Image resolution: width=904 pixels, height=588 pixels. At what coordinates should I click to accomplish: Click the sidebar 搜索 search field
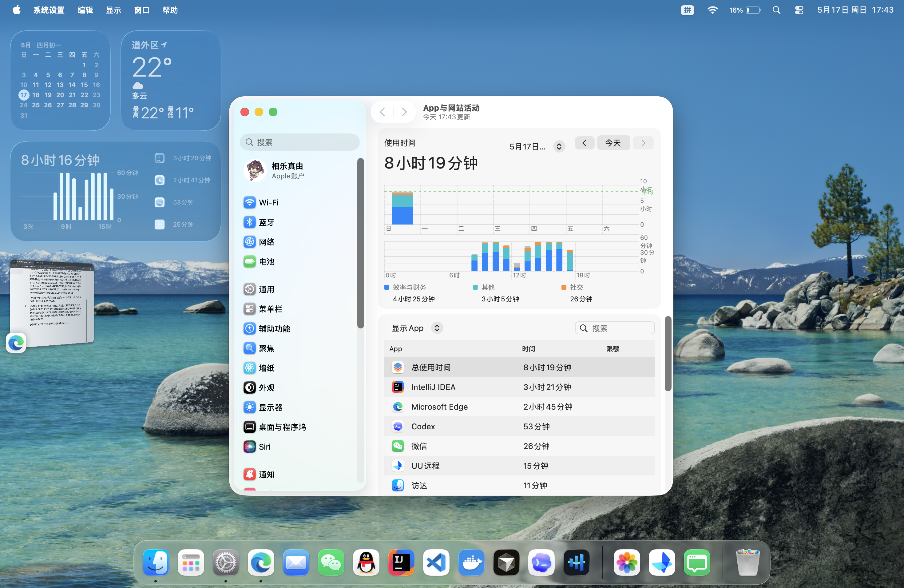point(299,142)
